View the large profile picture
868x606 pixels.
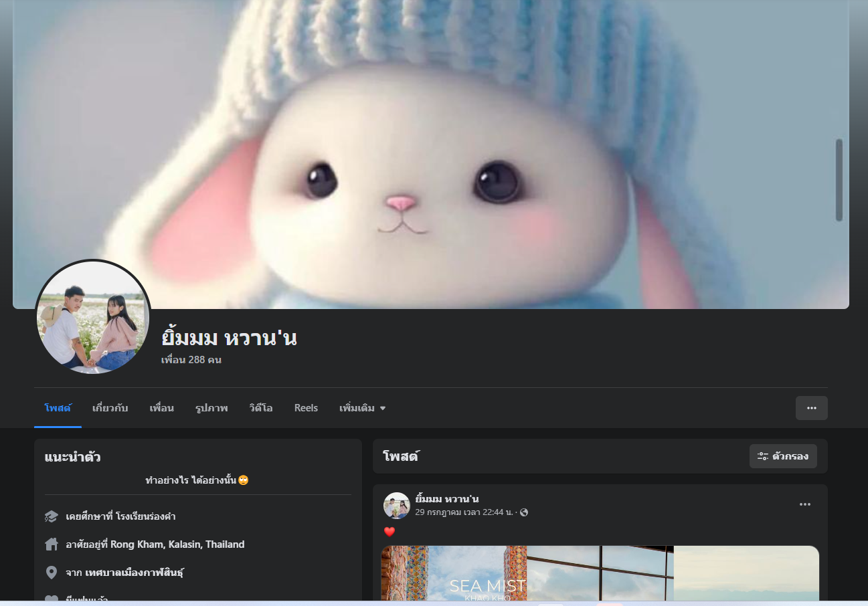click(93, 316)
